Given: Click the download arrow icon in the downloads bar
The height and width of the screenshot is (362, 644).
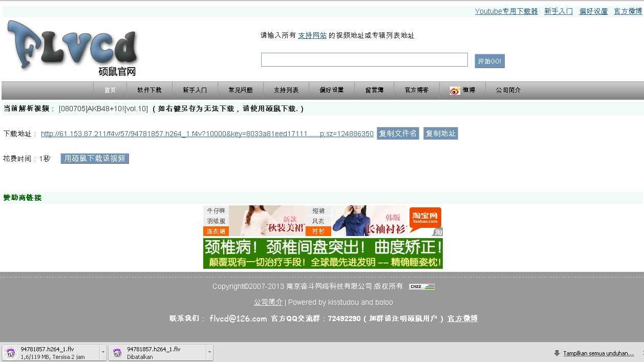Looking at the screenshot, I should click(x=557, y=353).
